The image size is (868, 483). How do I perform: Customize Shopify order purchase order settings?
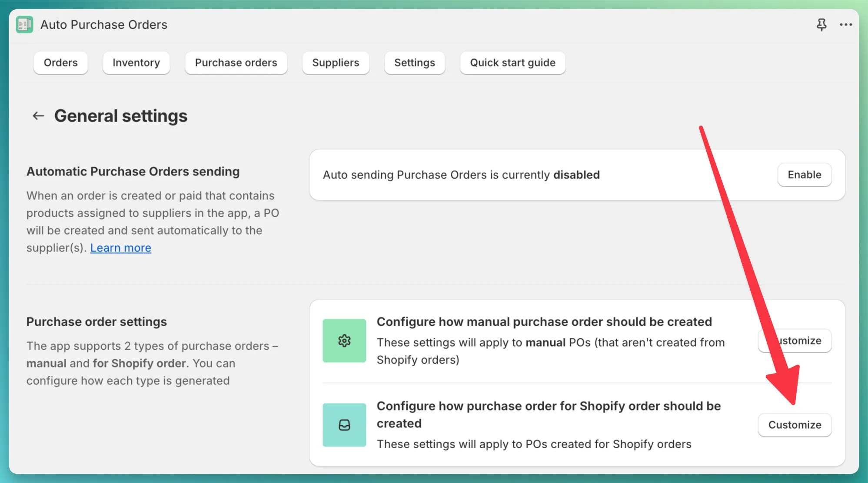pyautogui.click(x=795, y=425)
